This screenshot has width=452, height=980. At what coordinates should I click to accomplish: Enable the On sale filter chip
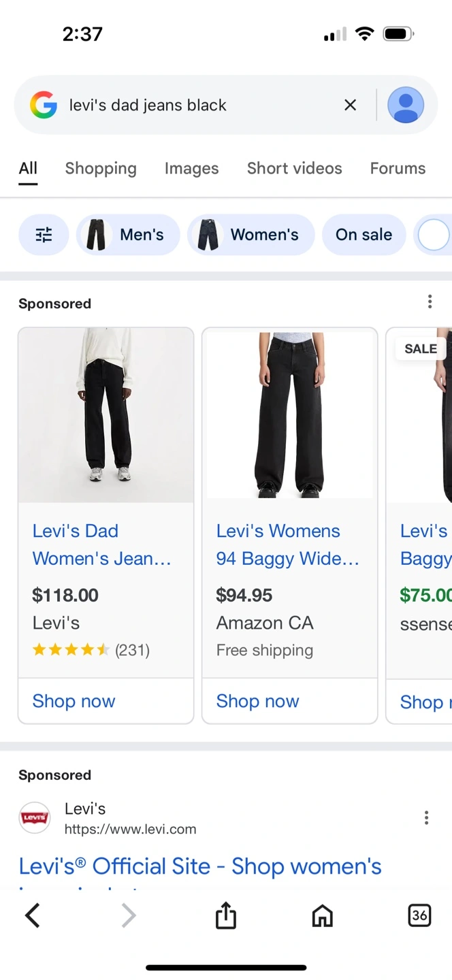364,235
